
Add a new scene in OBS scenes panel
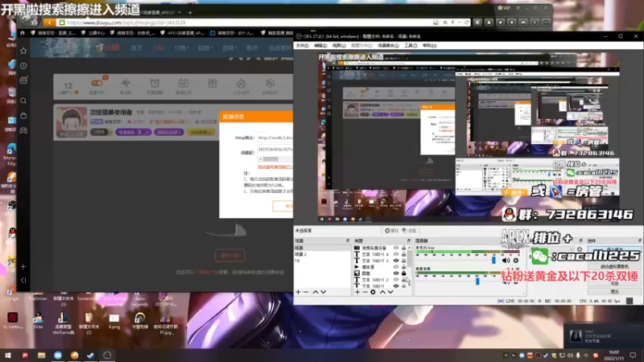pos(298,292)
